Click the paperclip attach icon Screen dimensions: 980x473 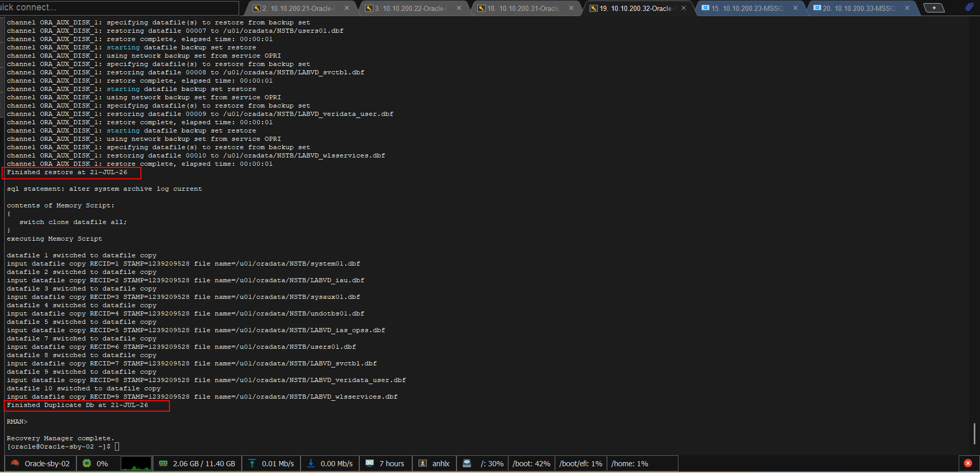969,7
